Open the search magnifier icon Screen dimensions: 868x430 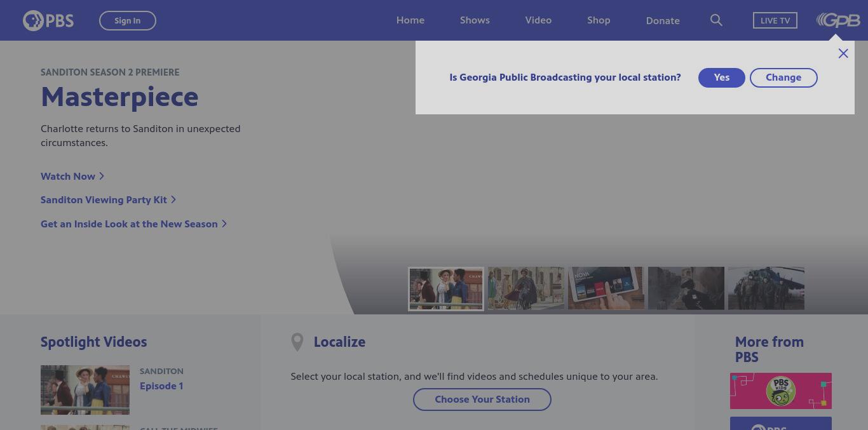716,20
